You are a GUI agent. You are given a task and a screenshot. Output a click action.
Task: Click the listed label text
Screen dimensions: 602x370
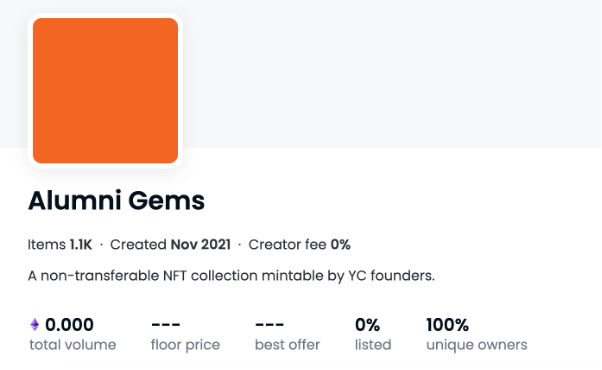click(373, 345)
